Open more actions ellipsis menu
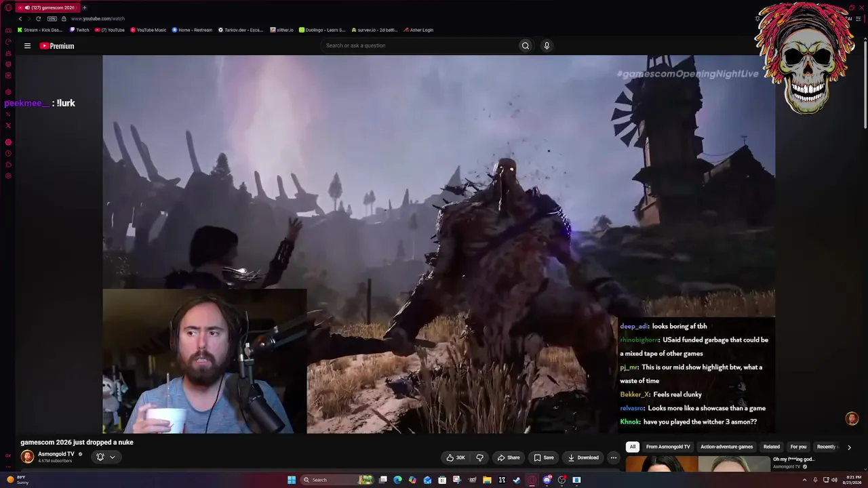This screenshot has width=868, height=488. (614, 457)
